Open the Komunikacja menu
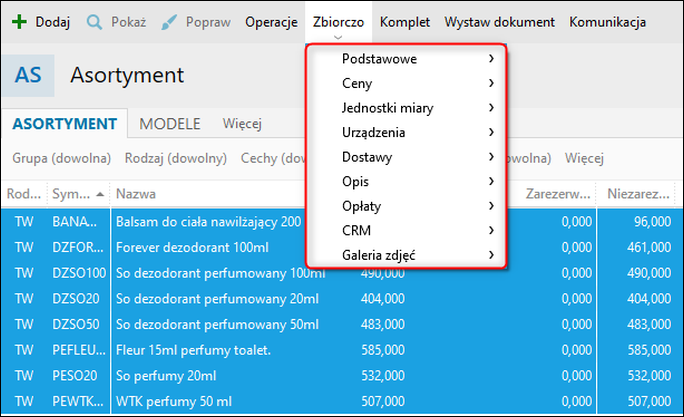 pyautogui.click(x=607, y=22)
